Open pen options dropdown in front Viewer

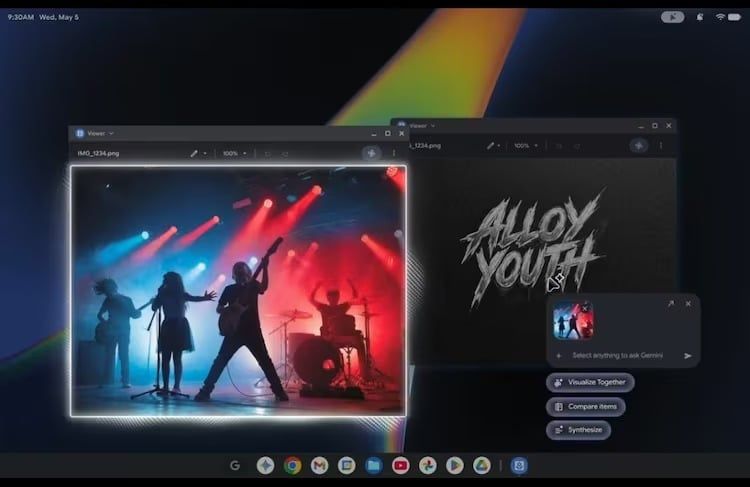point(205,154)
